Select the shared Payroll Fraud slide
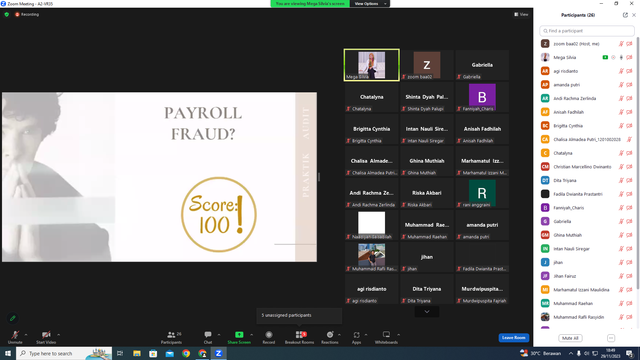 tap(159, 177)
